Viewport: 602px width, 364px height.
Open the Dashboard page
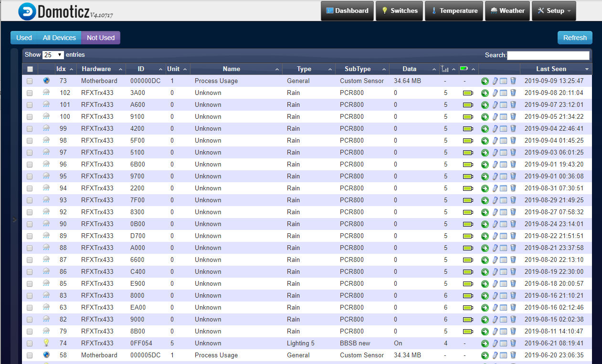coord(347,11)
